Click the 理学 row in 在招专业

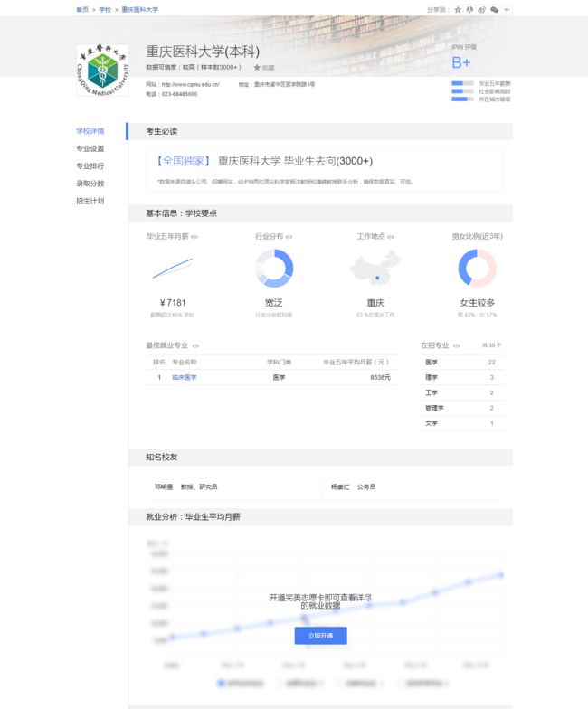point(461,378)
